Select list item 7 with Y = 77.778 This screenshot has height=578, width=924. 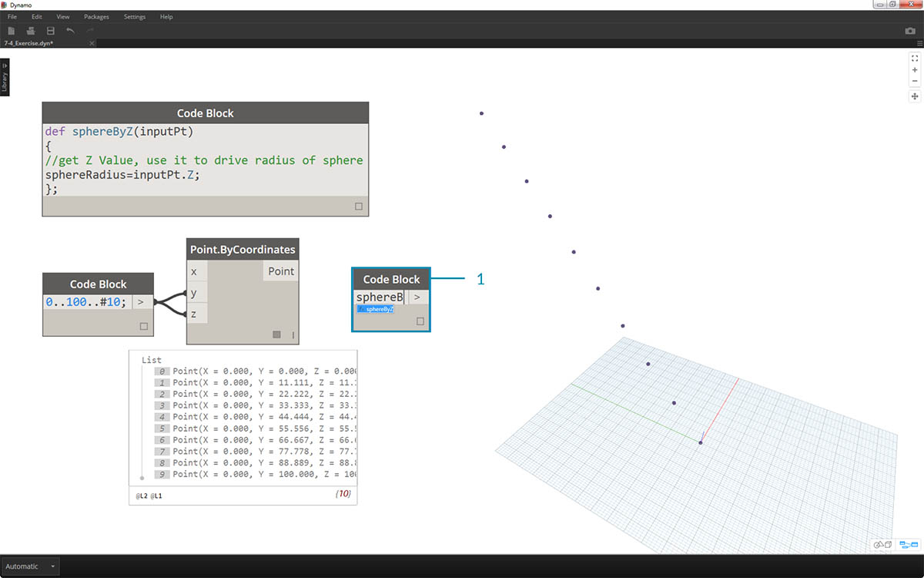tap(254, 452)
